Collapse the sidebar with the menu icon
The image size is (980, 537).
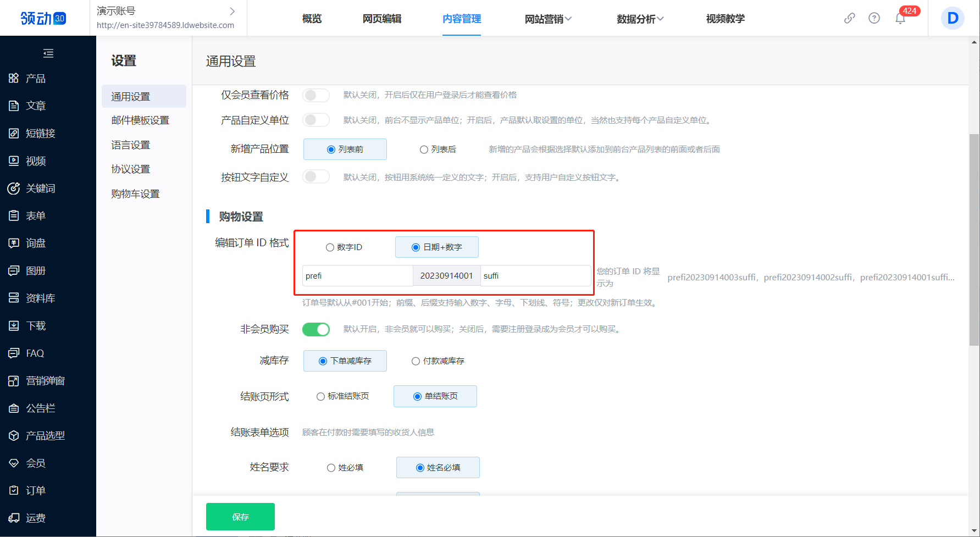pos(48,53)
